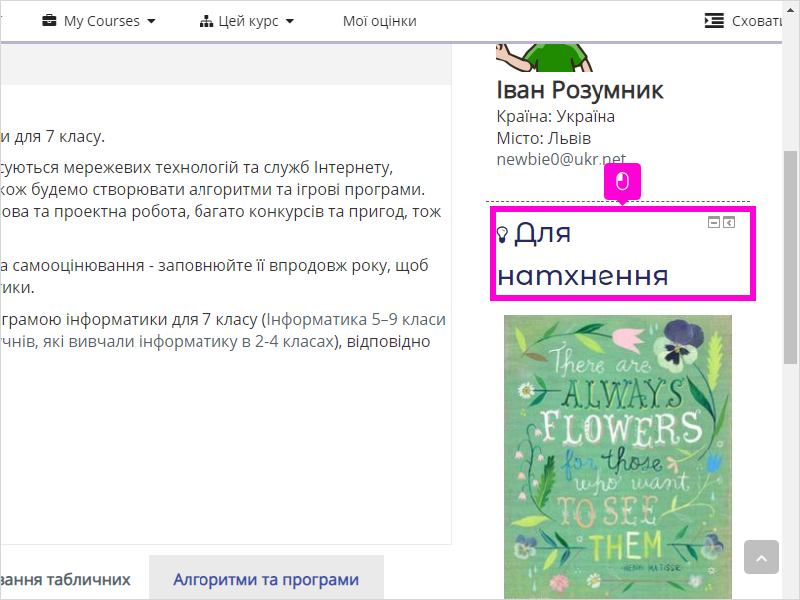This screenshot has height=600, width=800.
Task: Expand the Цей курс dropdown
Action: pos(247,21)
